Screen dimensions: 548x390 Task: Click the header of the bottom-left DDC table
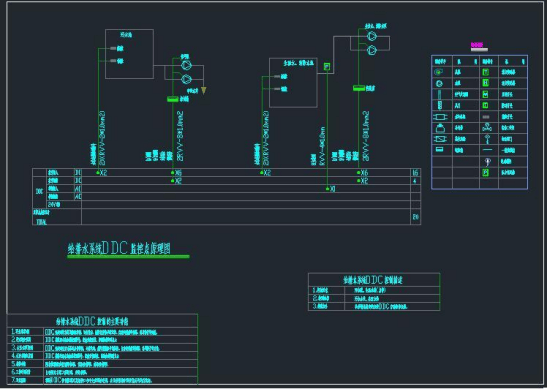click(102, 321)
